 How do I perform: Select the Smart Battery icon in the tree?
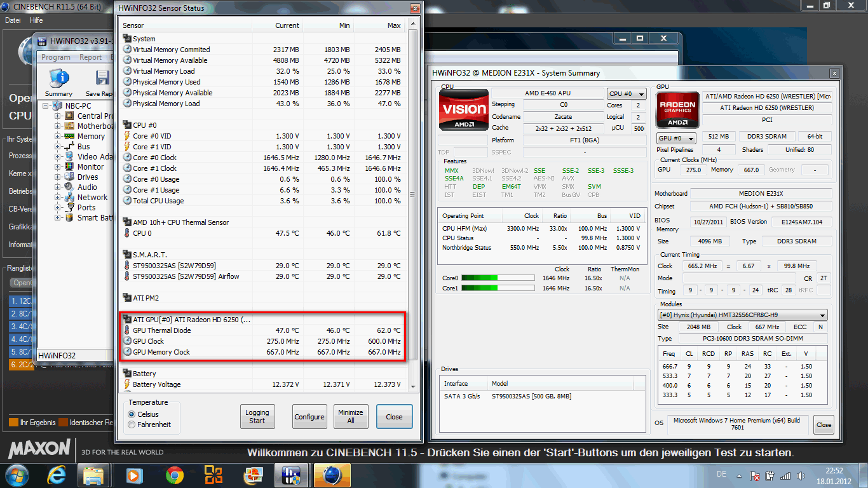coord(69,218)
